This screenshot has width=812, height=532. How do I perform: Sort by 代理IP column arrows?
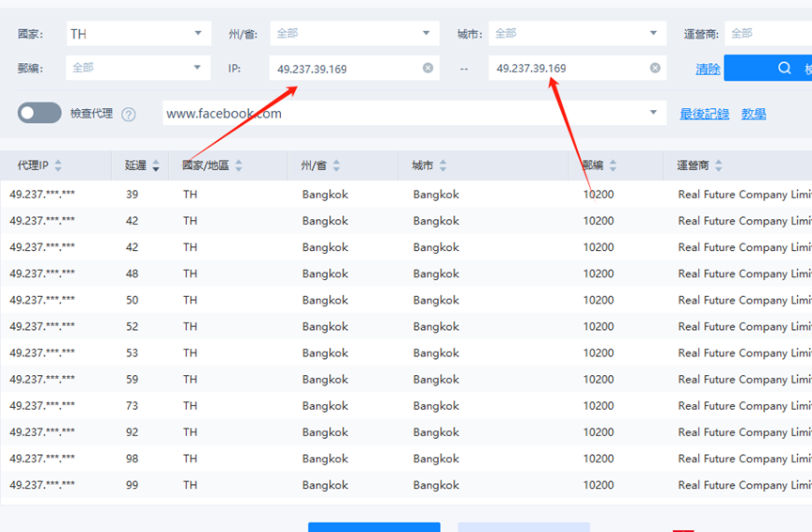click(x=58, y=165)
